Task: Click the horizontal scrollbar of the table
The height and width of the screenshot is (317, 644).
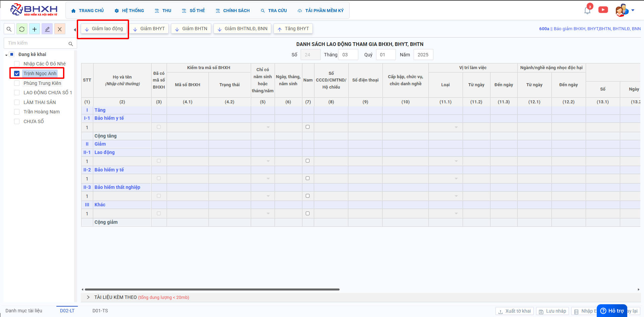Action: (x=212, y=289)
